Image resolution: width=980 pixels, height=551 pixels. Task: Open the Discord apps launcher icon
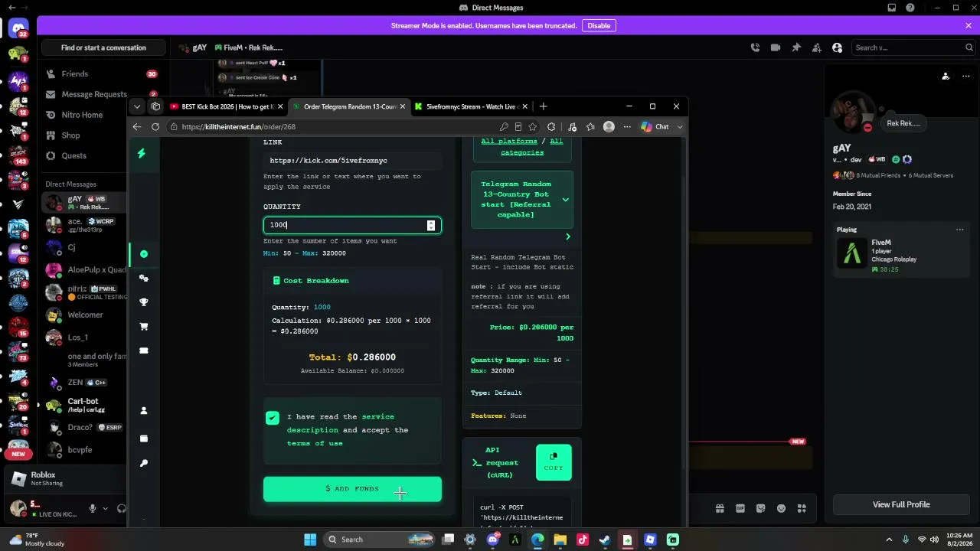click(x=802, y=508)
